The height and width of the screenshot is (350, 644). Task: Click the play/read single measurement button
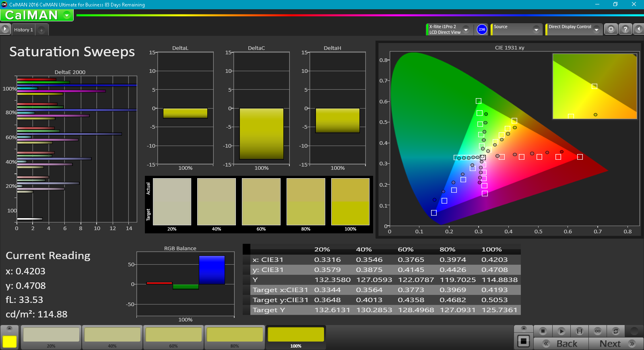click(561, 331)
